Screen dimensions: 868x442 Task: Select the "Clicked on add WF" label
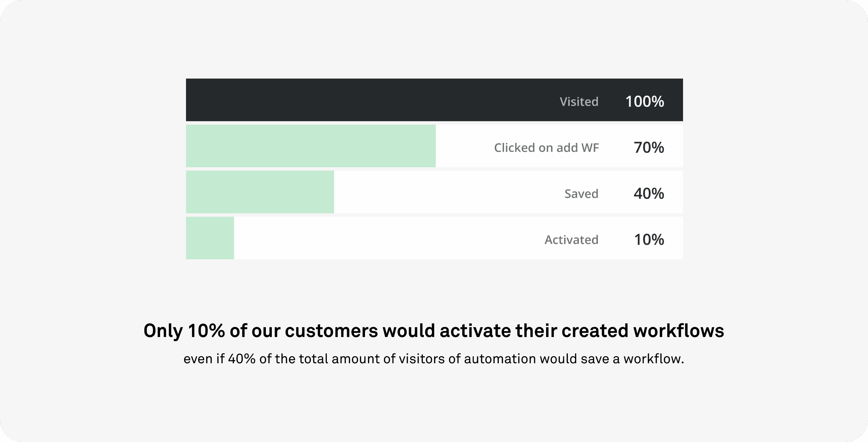point(546,148)
